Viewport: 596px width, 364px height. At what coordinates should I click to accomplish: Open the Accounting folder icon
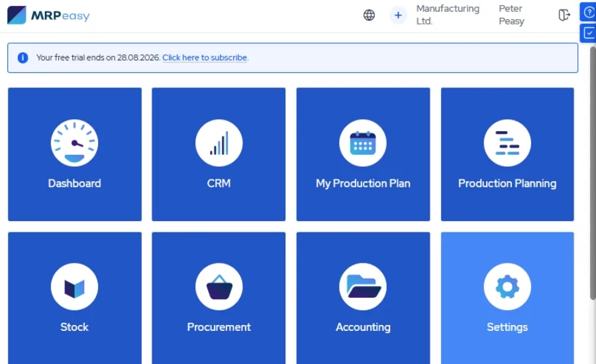point(363,287)
